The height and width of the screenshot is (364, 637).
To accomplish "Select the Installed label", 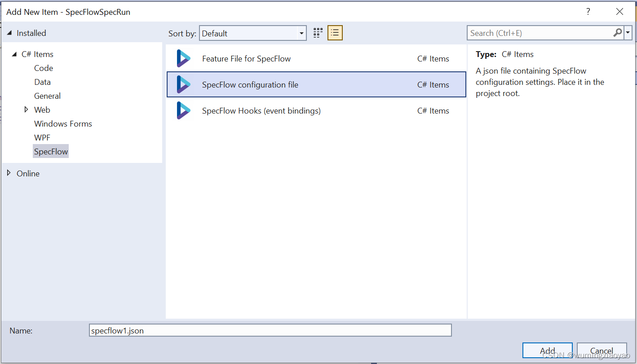I will tap(31, 33).
